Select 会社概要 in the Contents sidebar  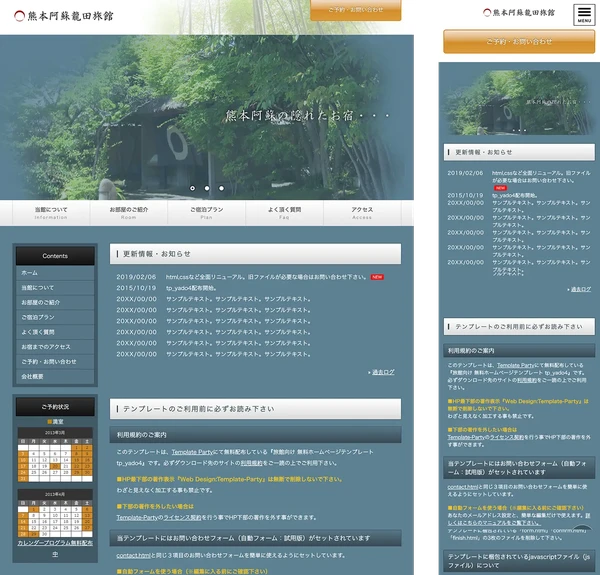point(55,376)
